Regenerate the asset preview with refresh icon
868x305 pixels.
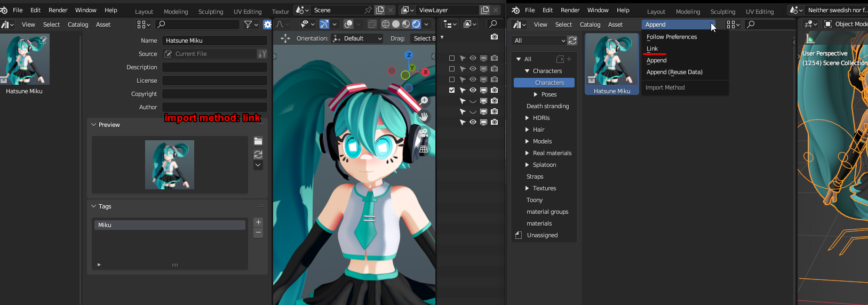tap(258, 155)
